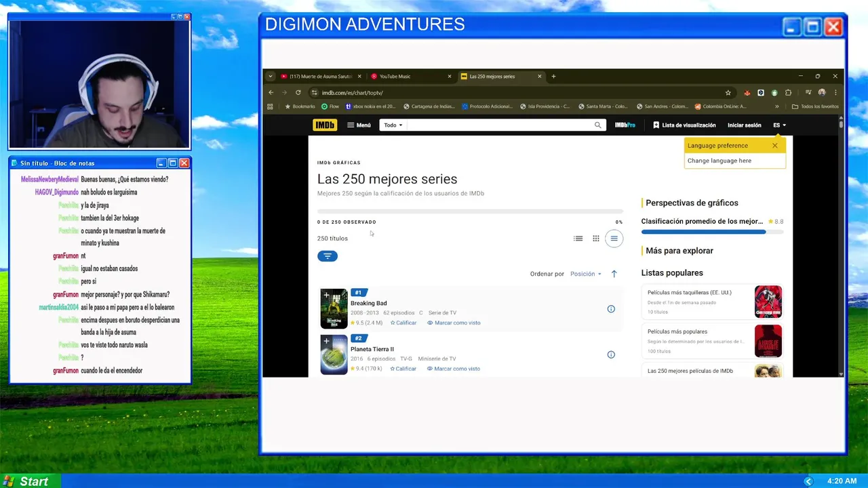Open Santa Marta bookmark
The height and width of the screenshot is (488, 868).
coord(603,106)
